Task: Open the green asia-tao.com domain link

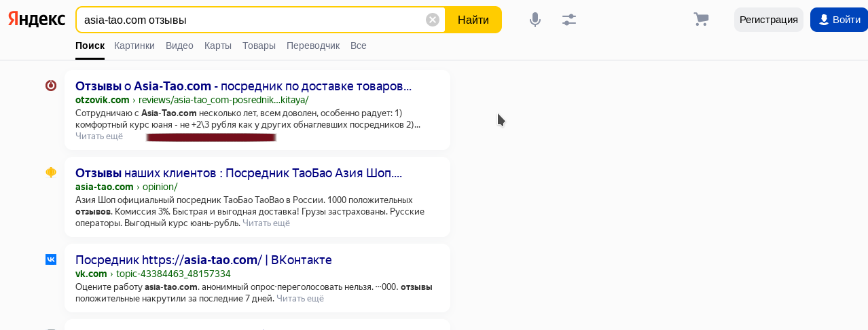Action: (105, 187)
